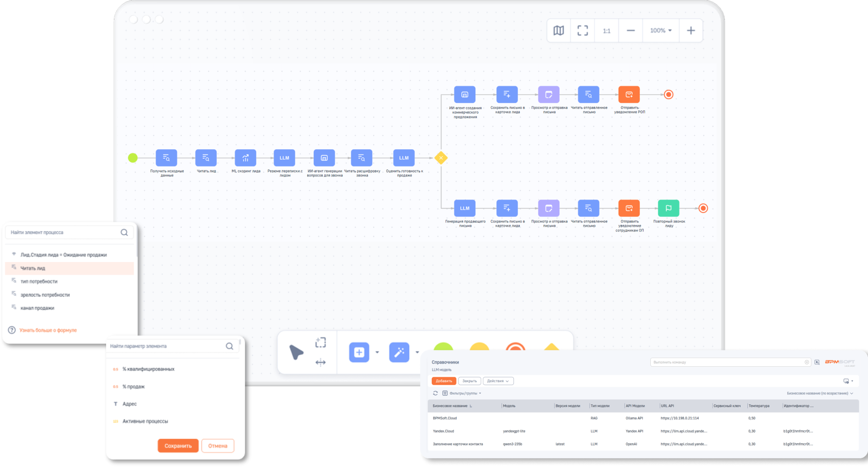Click the refresh icon in Справочники

[435, 393]
